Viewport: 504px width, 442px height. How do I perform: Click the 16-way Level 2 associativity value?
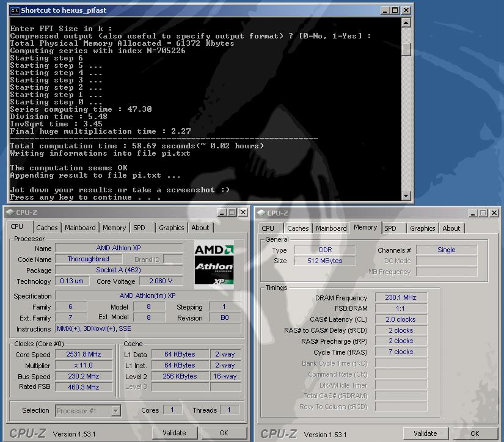[225, 376]
